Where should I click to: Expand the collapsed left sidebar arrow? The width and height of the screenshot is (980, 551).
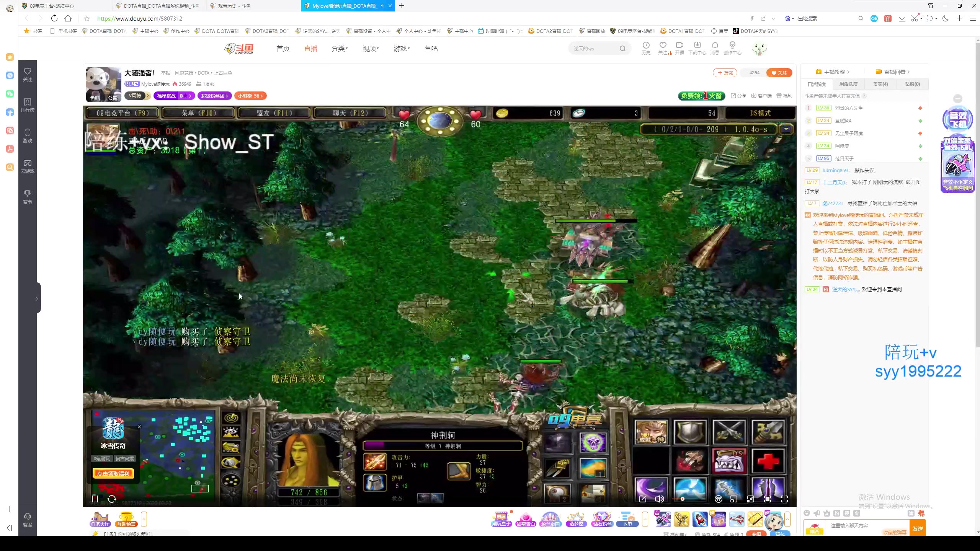38,298
